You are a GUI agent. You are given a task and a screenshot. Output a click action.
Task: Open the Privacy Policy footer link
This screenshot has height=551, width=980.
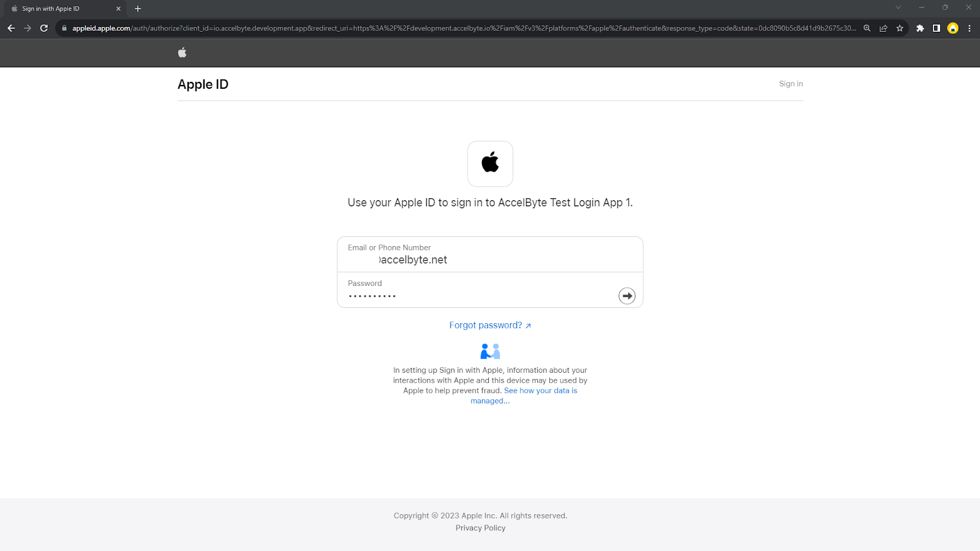pos(481,528)
